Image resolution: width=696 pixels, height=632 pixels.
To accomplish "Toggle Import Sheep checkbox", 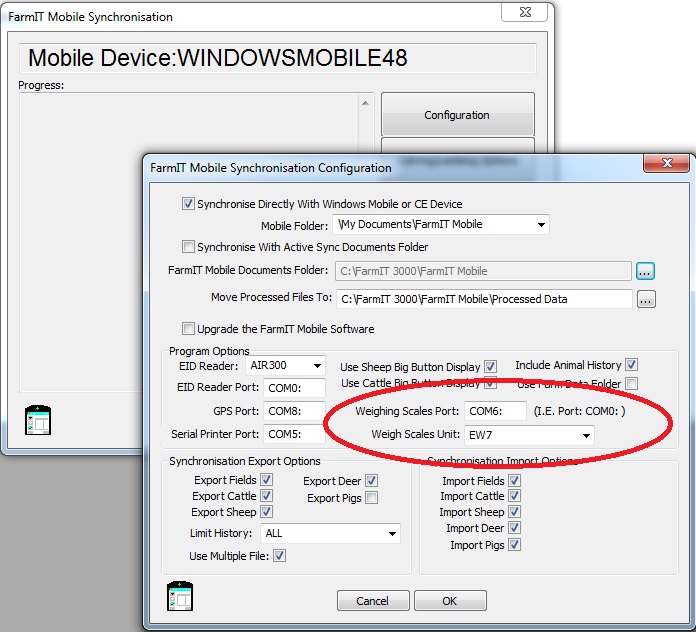I will [514, 512].
